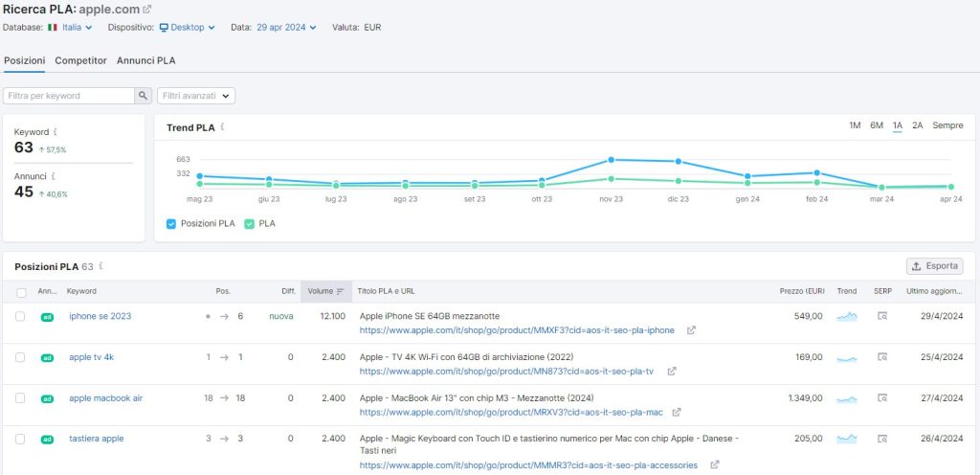Screen dimensions: 980x475
Task: Open keyword link apple tv 4k
Action: 91,357
